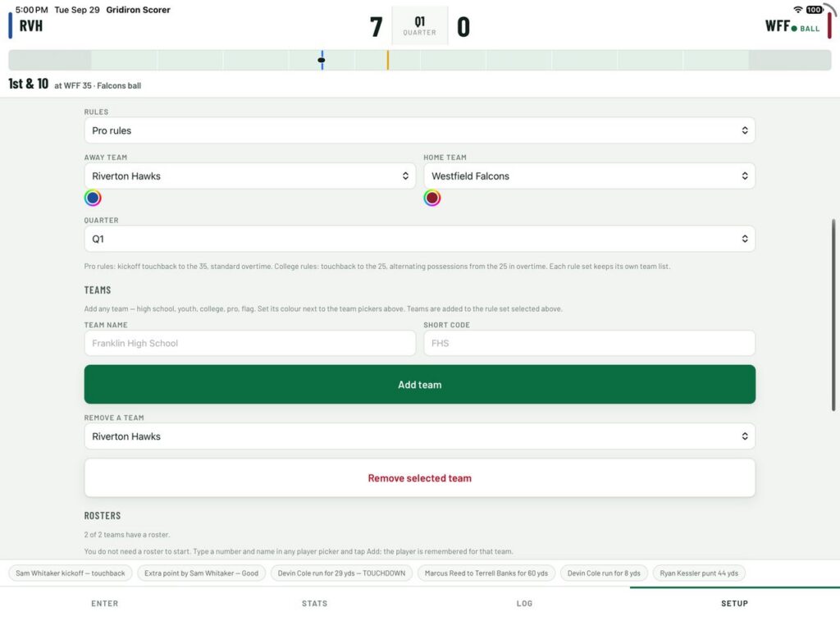Screen dimensions: 840x630
Task: Tap the Marcus Reed to Terrell Banks chip
Action: pos(486,573)
